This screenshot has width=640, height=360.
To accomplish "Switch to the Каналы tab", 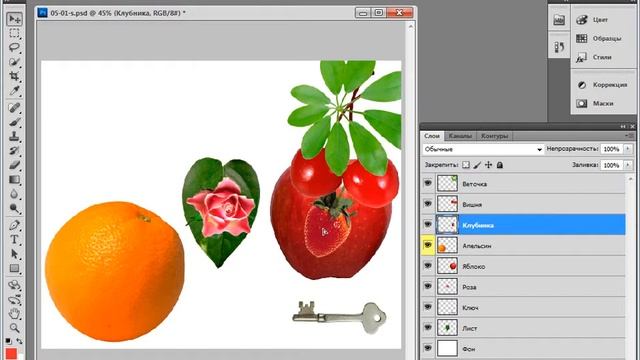I will [x=460, y=136].
